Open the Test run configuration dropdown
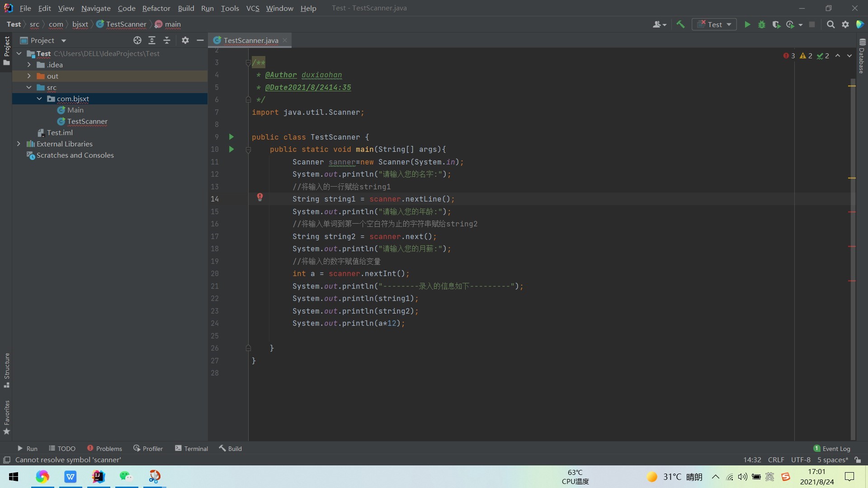 pos(714,24)
